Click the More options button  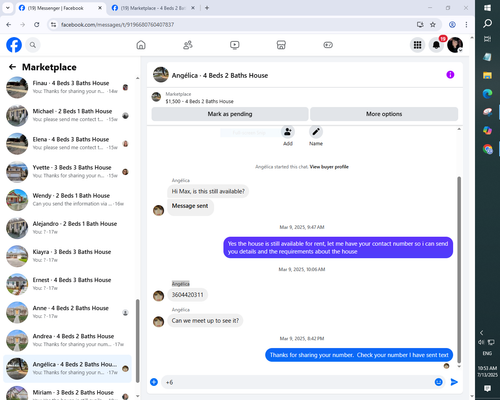[x=384, y=114]
